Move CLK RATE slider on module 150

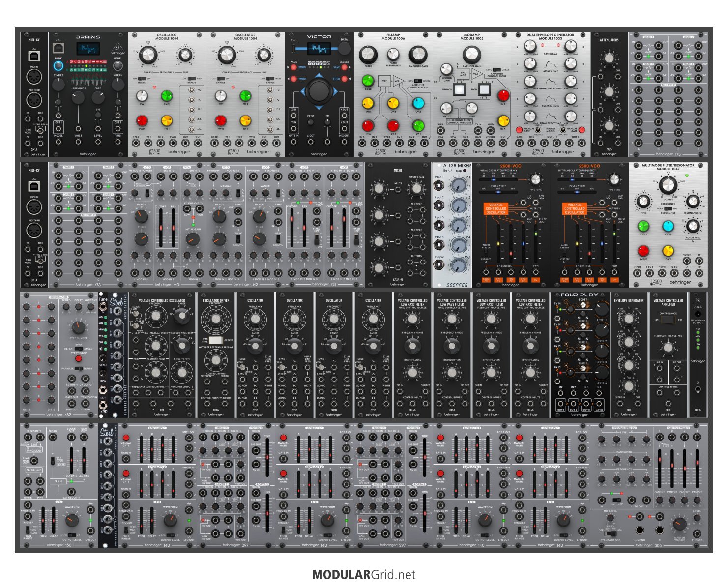[71, 461]
